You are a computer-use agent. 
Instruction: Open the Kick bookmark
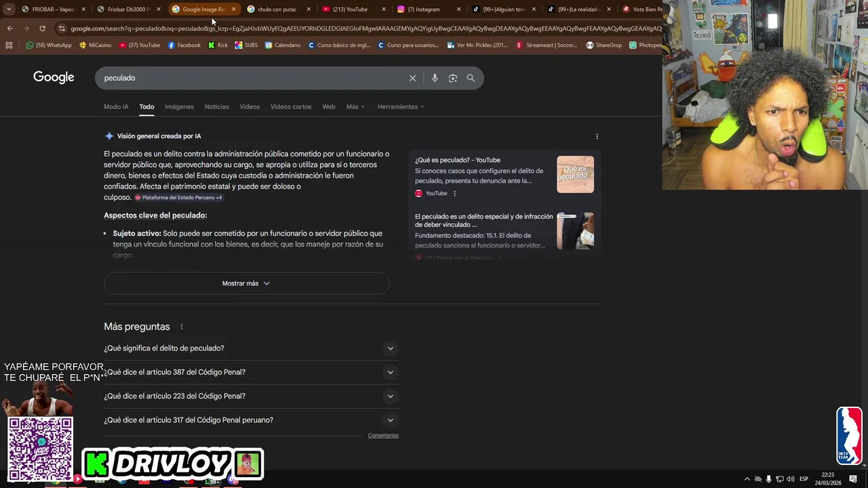(x=218, y=45)
